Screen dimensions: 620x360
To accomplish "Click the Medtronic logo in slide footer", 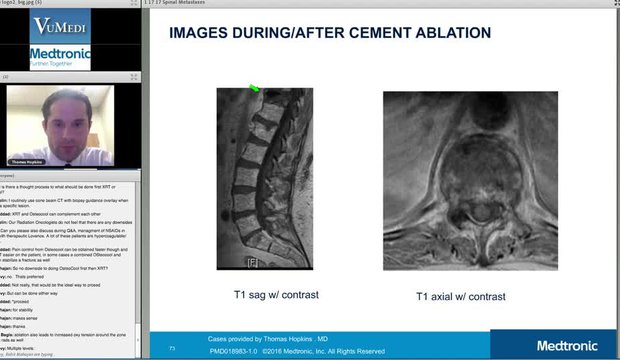I will 567,346.
